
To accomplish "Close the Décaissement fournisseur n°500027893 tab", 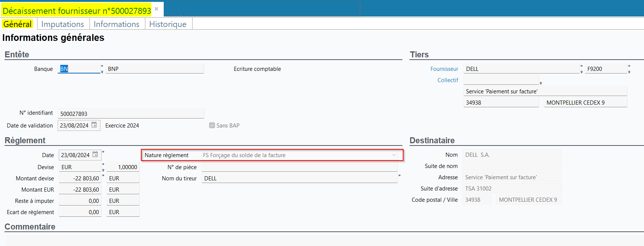I will click(157, 9).
